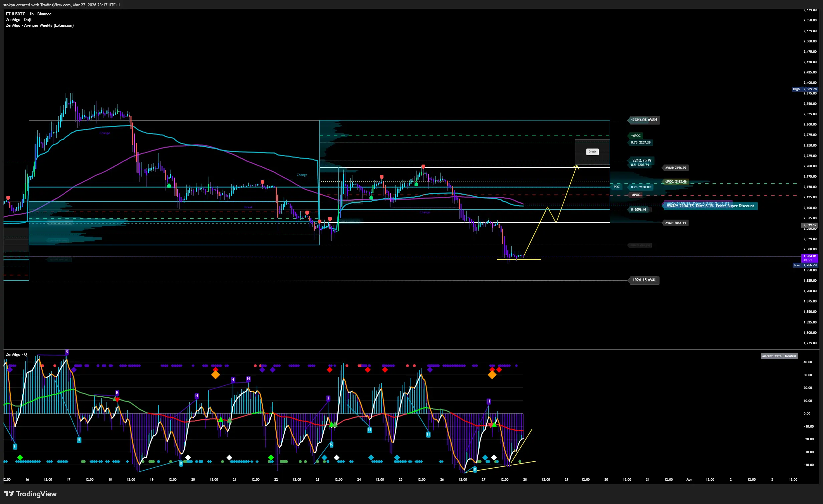Image resolution: width=823 pixels, height=504 pixels.
Task: Open the ZenAlgo - Doji indicator label
Action: pos(19,20)
